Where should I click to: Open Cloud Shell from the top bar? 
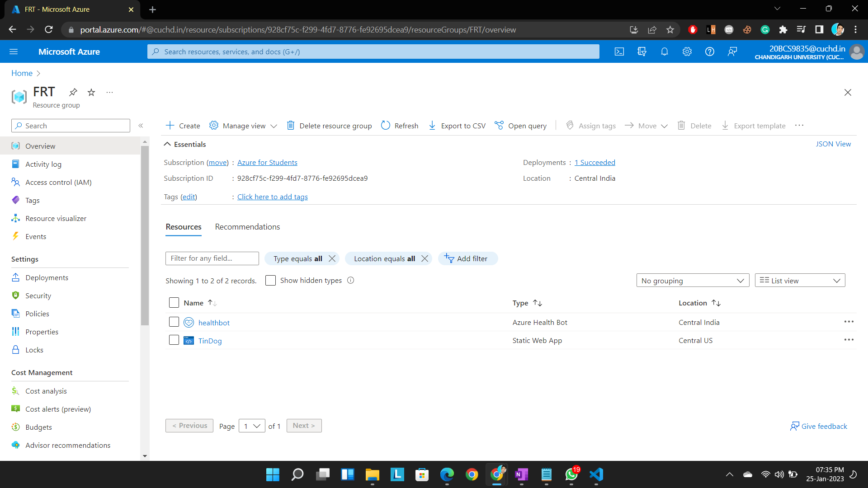[x=619, y=52]
